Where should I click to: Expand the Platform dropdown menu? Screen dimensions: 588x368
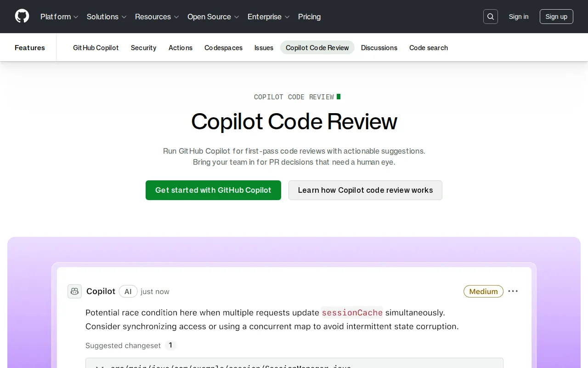click(x=59, y=17)
